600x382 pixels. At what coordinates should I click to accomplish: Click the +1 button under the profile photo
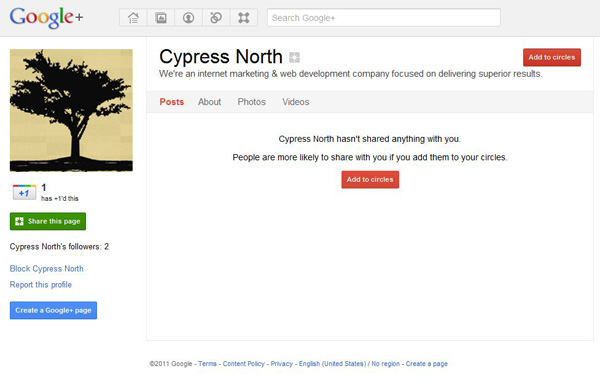24,193
